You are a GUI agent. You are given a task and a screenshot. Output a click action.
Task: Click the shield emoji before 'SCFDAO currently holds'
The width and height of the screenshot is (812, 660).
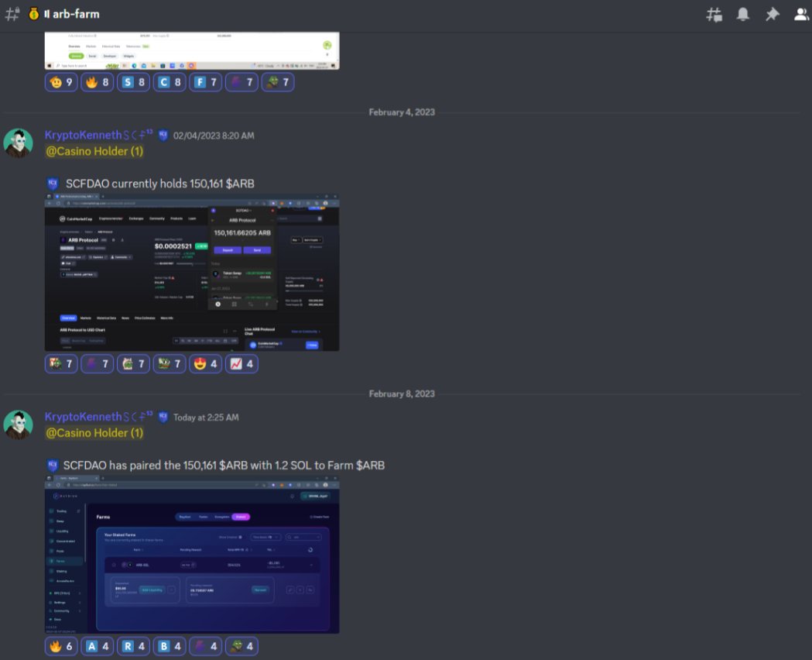tap(53, 184)
